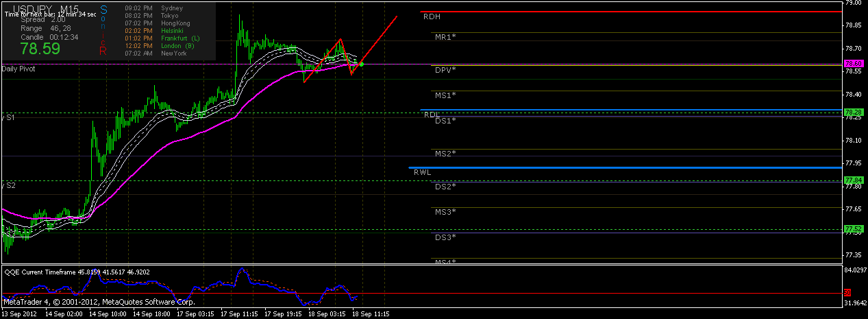The width and height of the screenshot is (868, 319).
Task: Click the 77.95 price scale value
Action: [854, 163]
